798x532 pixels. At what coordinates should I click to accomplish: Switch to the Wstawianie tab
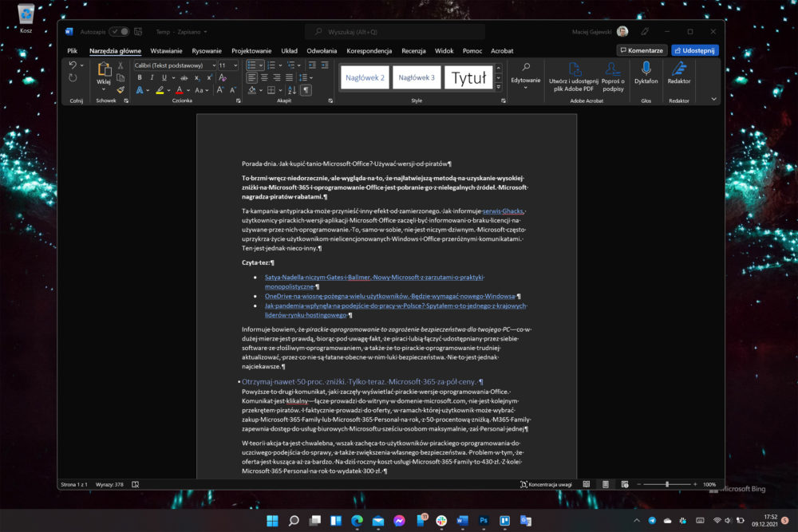(x=167, y=51)
